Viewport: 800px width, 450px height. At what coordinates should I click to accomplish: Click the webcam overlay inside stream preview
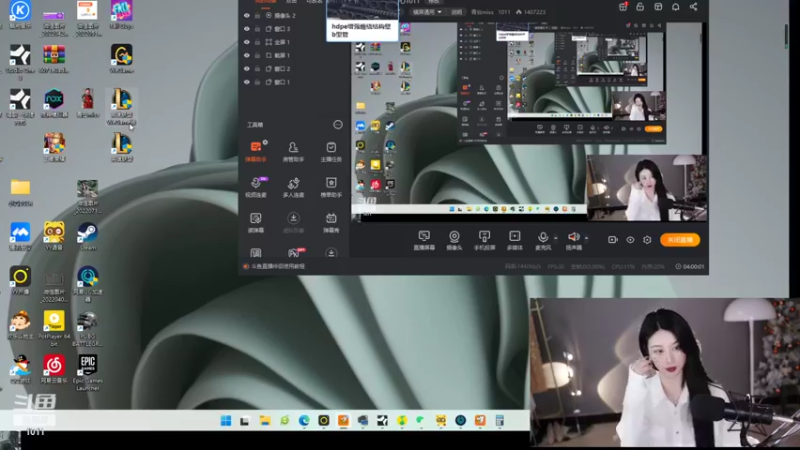(x=647, y=188)
